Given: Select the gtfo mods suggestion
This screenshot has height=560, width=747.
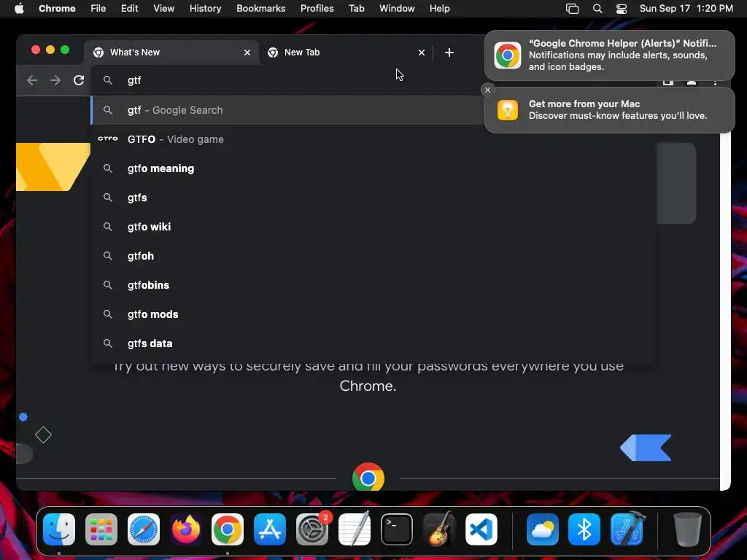Looking at the screenshot, I should tap(374, 314).
